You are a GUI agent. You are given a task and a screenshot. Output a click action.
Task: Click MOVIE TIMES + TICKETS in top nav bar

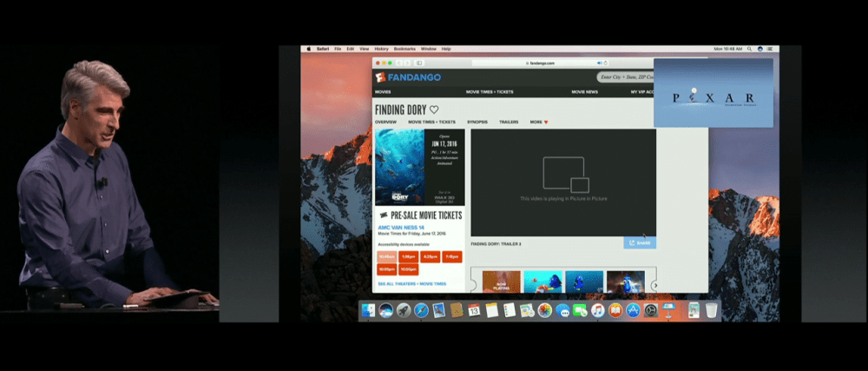click(x=490, y=92)
